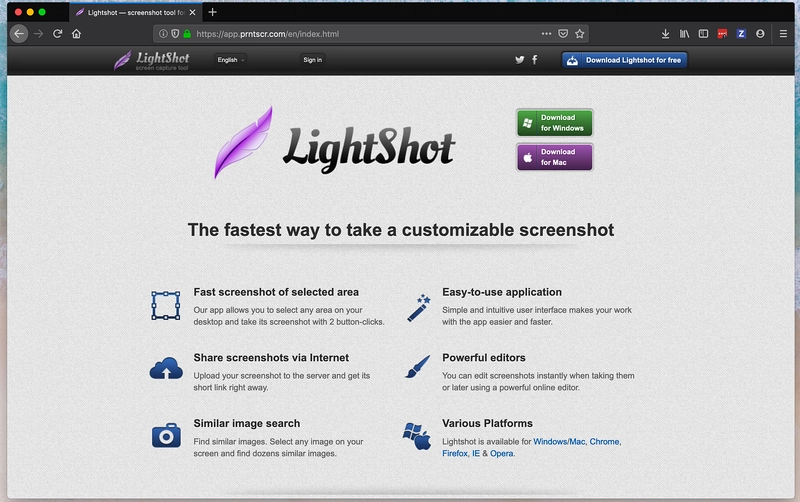Click heading Powerful editors
800x502 pixels.
pyautogui.click(x=484, y=358)
